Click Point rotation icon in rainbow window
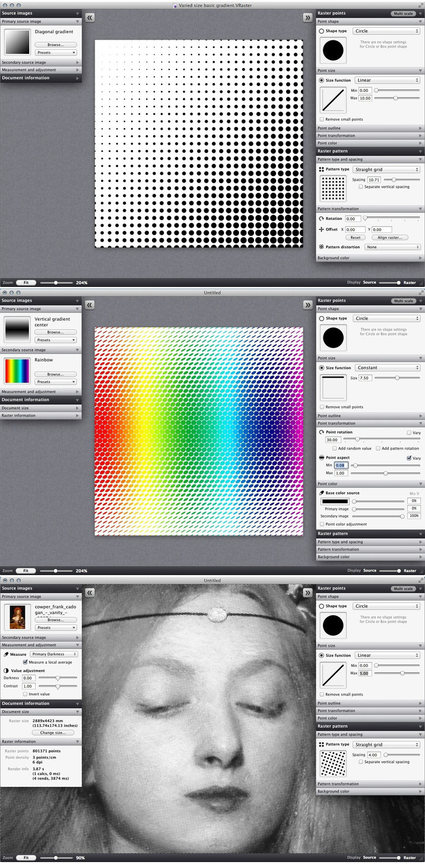This screenshot has width=425, height=868. point(321,433)
